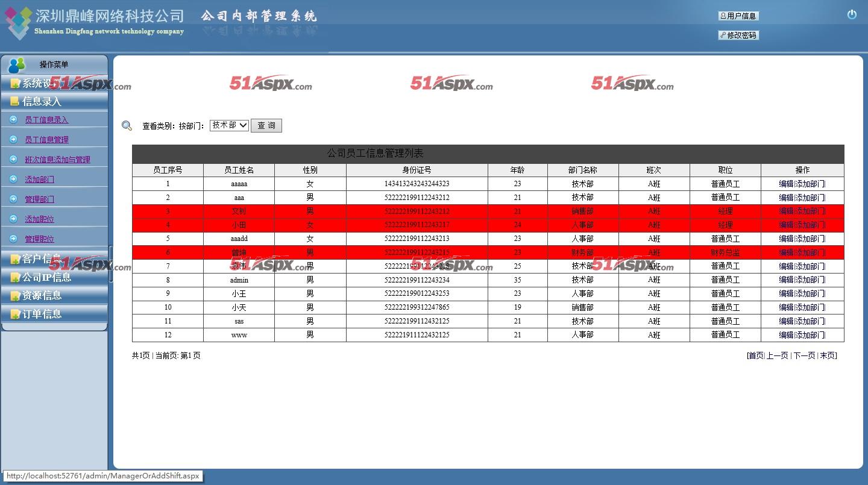Open the department dropdown showing 技术部
Viewport: 868px width, 485px height.
coord(229,125)
